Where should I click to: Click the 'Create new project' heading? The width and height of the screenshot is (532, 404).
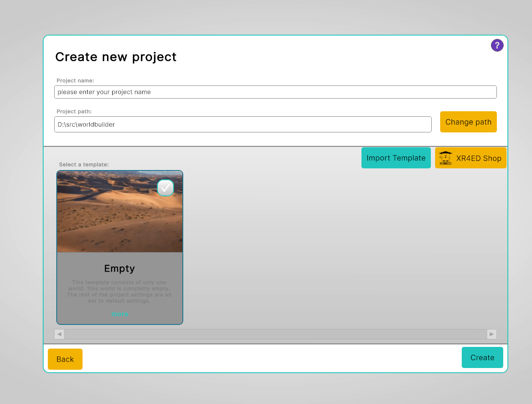pos(116,57)
